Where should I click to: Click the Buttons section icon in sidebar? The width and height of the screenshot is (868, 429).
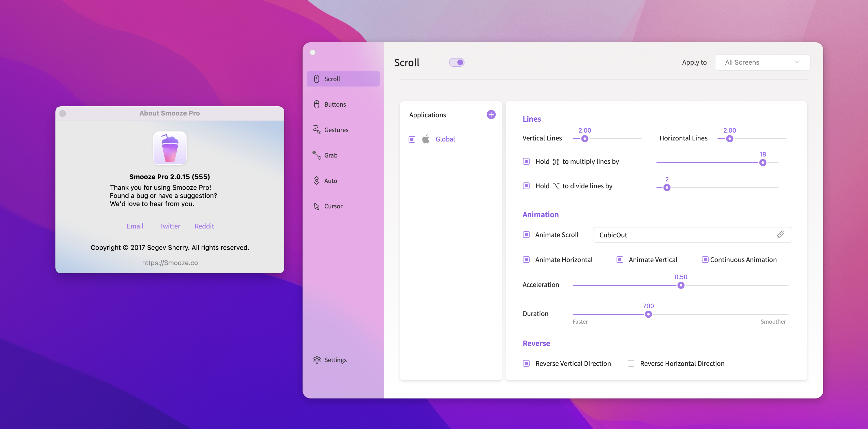point(316,104)
